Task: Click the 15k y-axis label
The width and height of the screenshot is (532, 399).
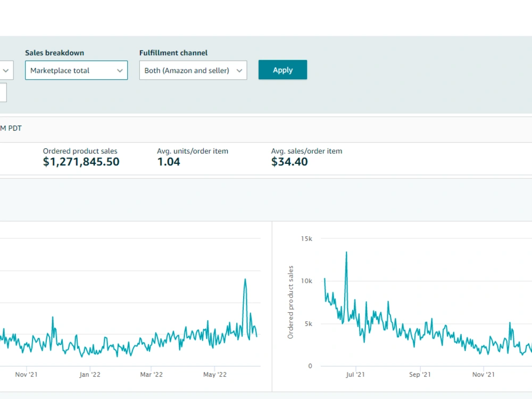Action: pos(306,239)
